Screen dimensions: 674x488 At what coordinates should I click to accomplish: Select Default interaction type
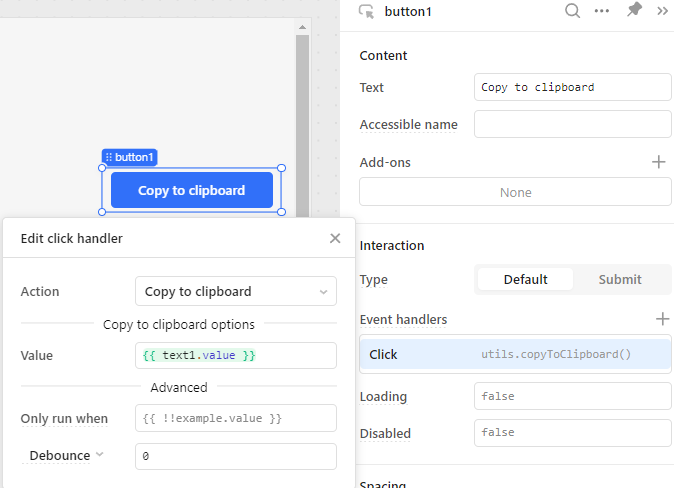[x=525, y=279]
